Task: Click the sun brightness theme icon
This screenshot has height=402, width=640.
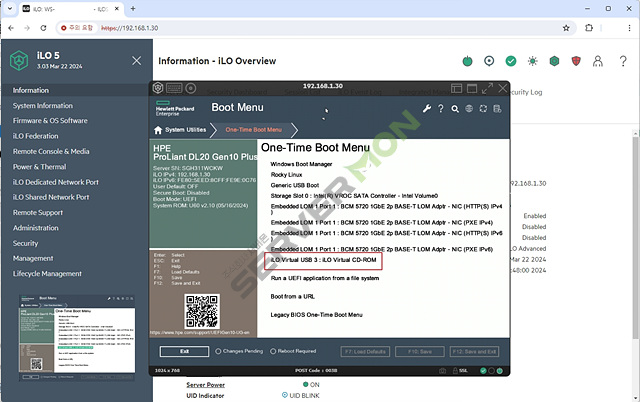Action: (x=532, y=61)
